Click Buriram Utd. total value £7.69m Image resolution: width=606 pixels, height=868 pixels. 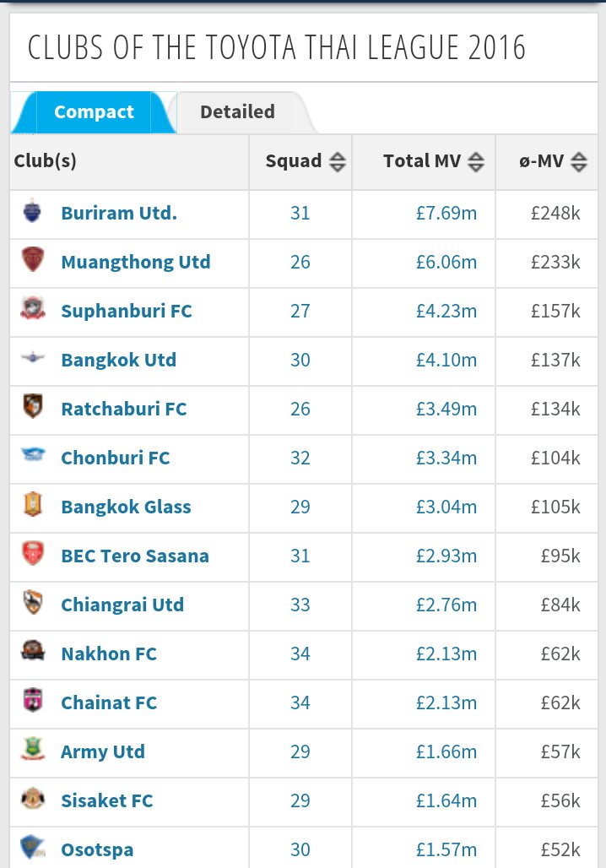(446, 213)
